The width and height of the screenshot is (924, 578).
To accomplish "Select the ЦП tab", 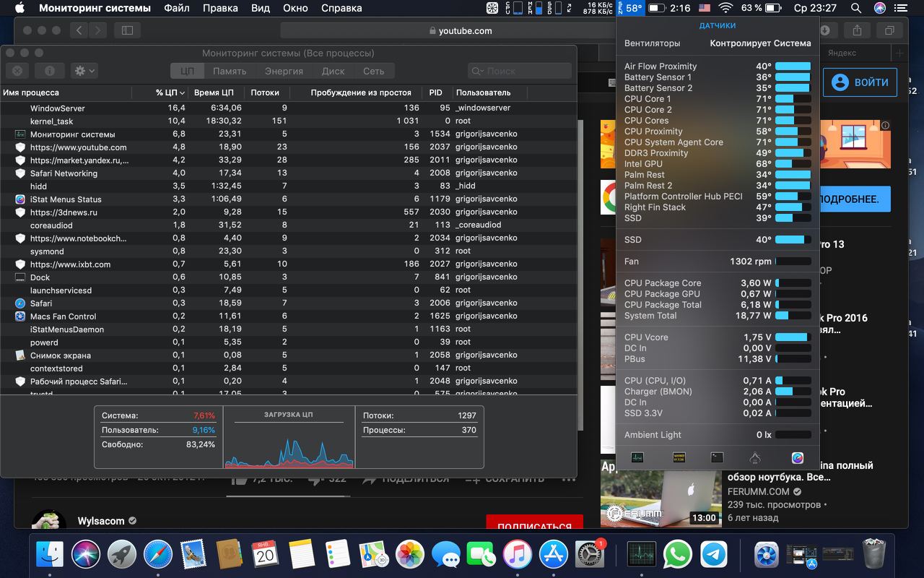I will 188,71.
